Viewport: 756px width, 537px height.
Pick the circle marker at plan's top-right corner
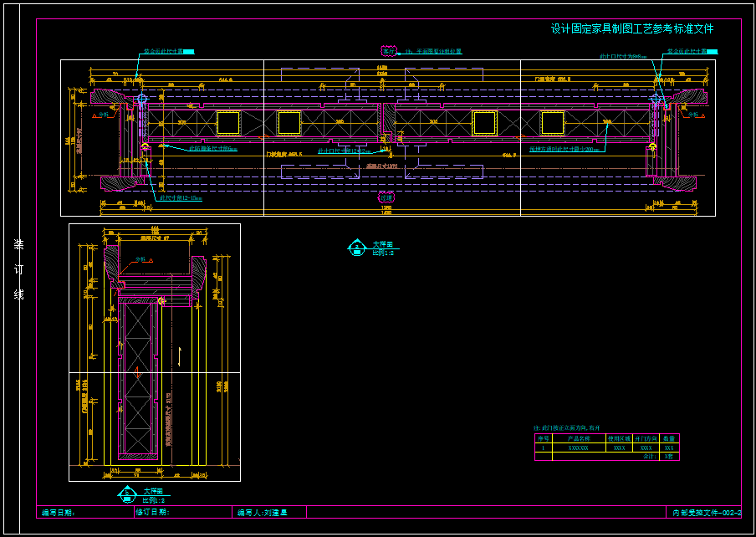656,99
